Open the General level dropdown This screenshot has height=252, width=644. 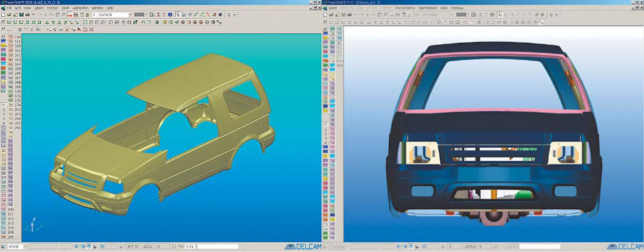pos(131,14)
